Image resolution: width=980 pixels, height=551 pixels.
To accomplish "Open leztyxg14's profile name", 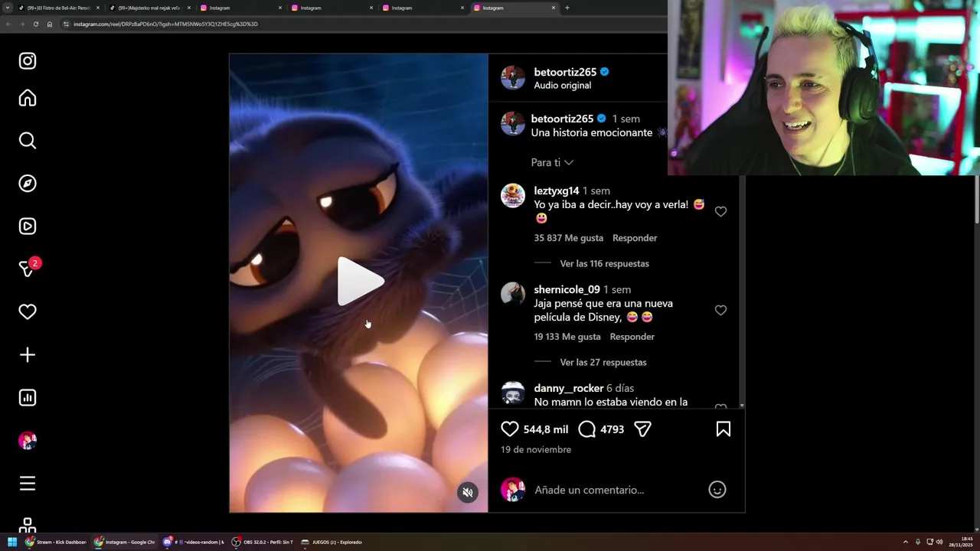I will point(556,191).
